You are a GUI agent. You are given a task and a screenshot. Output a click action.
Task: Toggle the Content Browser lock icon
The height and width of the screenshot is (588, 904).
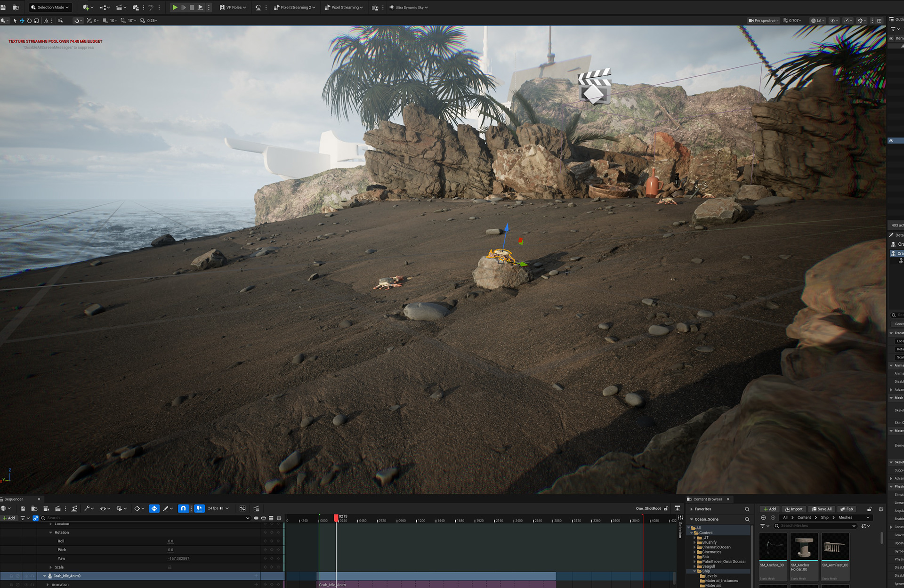(x=869, y=509)
